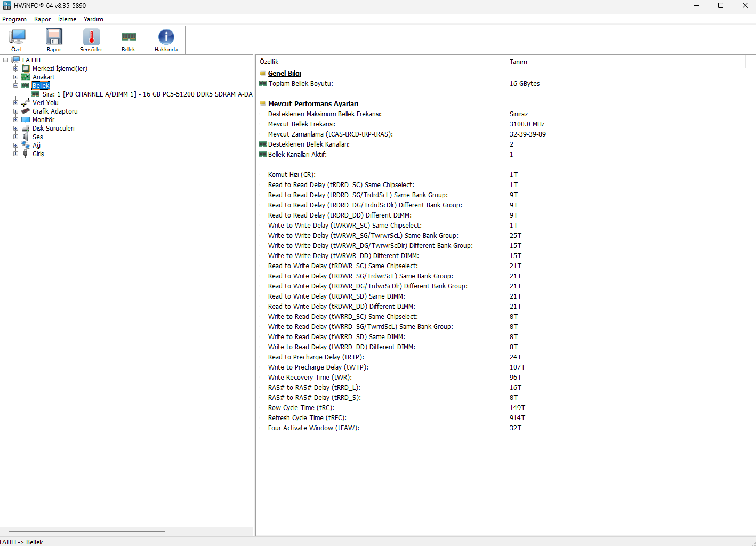Click the tree panel horizontal scrollbar
Viewport: 756px width, 546px height.
click(87, 531)
